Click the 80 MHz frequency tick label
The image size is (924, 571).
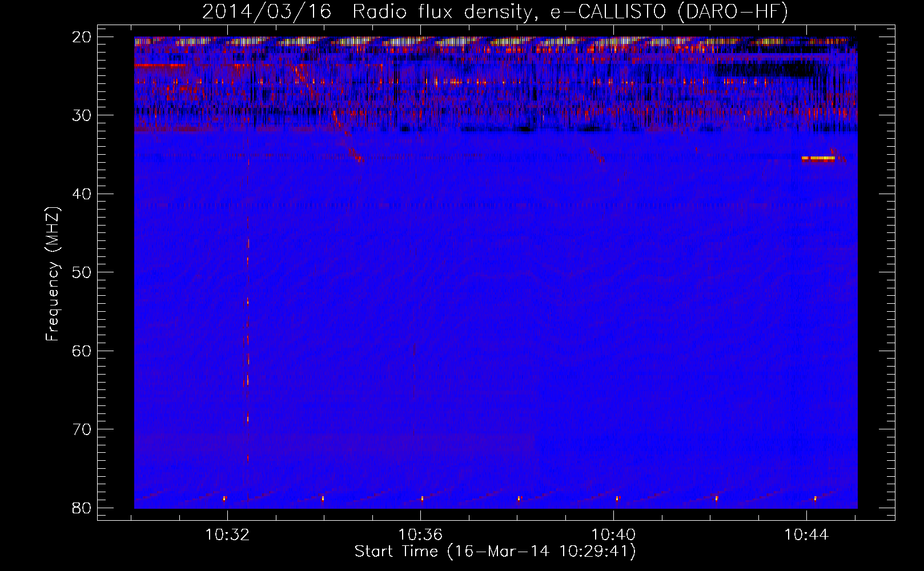coord(82,508)
